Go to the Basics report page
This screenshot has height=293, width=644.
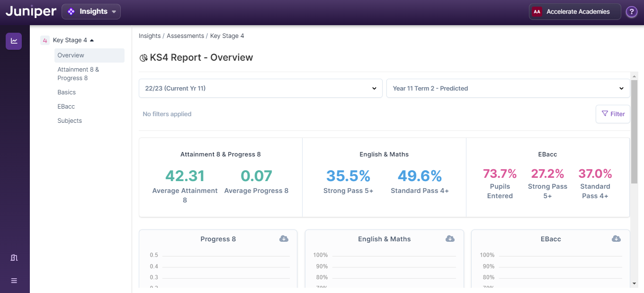coord(66,92)
